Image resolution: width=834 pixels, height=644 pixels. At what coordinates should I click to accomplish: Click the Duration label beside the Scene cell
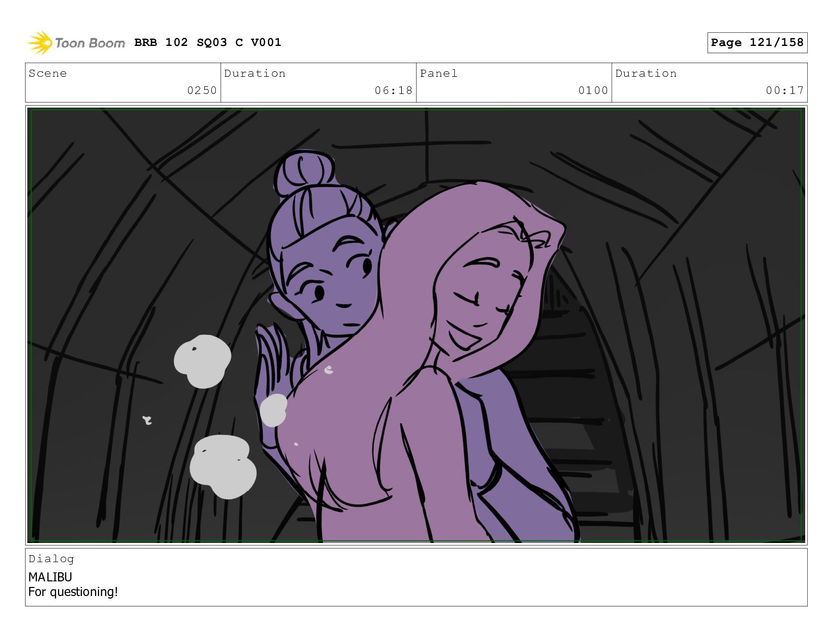point(255,73)
